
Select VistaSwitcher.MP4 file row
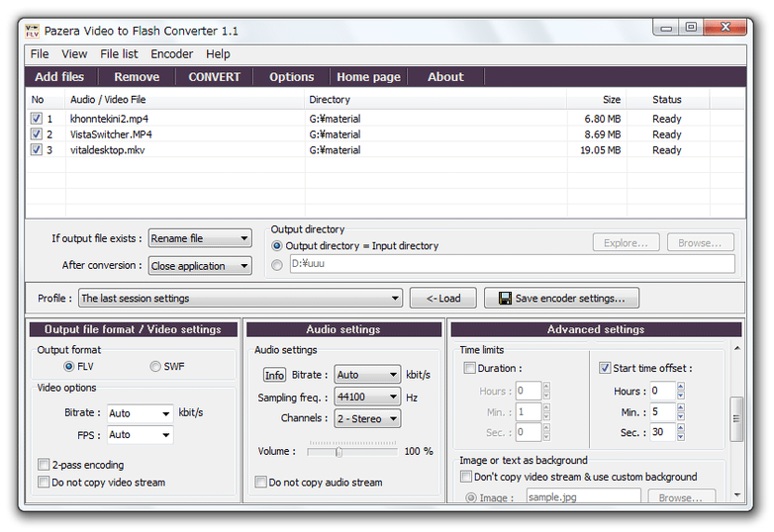point(385,134)
